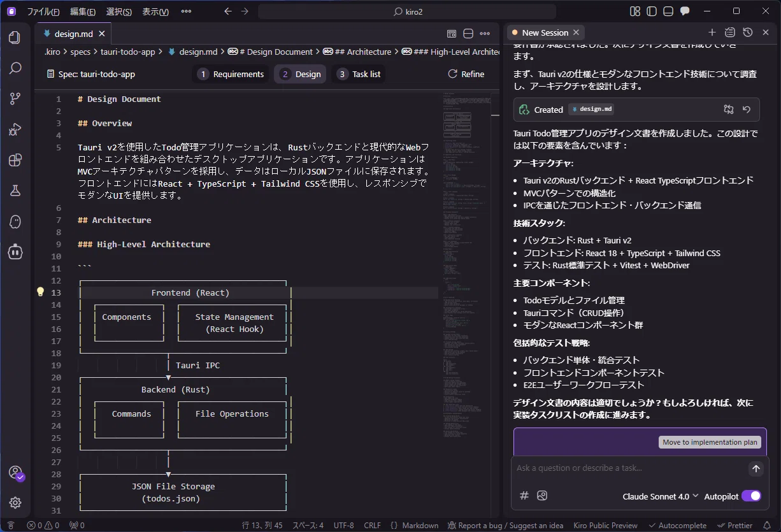Close the design.md editor tab
This screenshot has width=781, height=532.
click(x=103, y=34)
